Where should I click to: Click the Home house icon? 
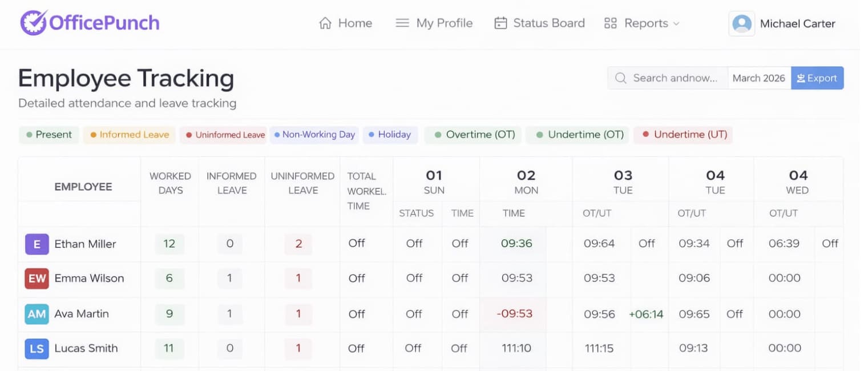325,23
